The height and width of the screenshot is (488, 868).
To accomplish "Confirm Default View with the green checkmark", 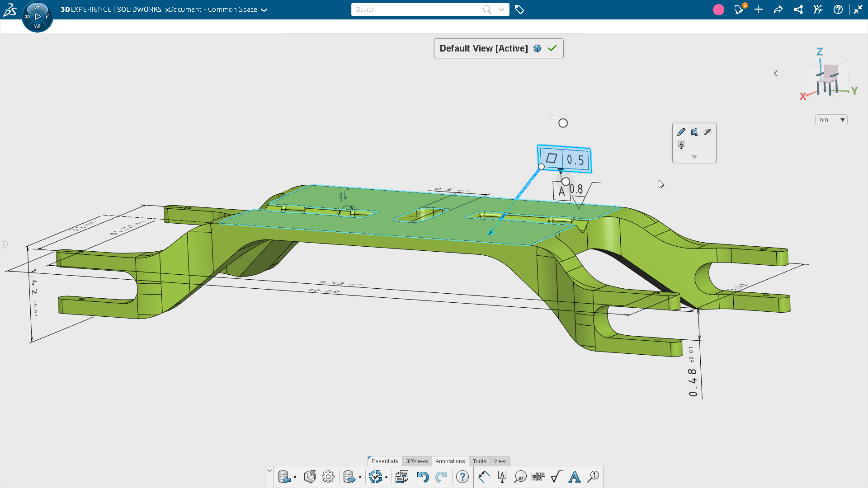I will [x=552, y=48].
